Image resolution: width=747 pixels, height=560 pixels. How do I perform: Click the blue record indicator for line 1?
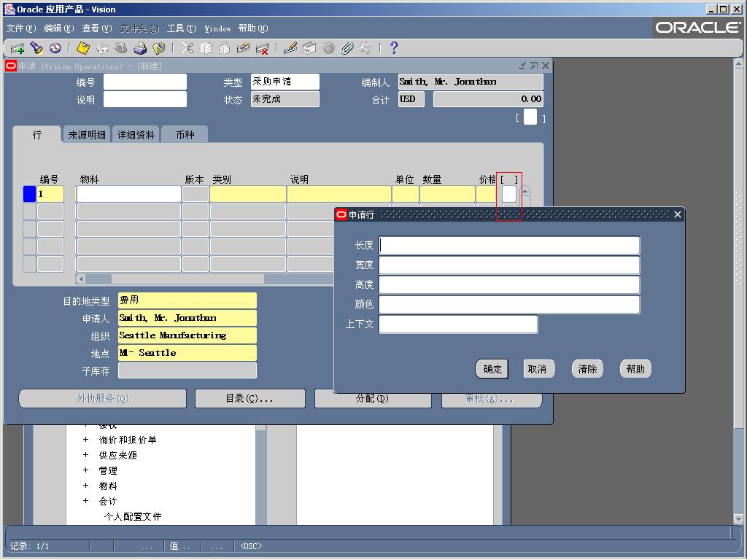pos(29,194)
